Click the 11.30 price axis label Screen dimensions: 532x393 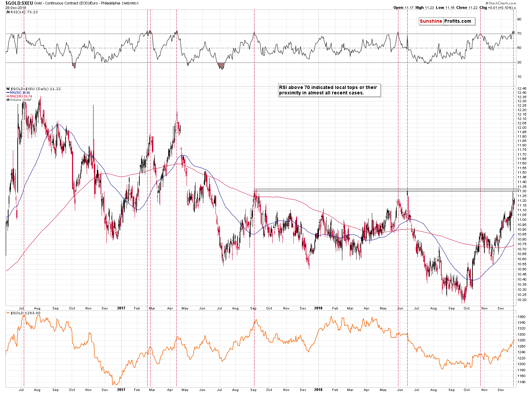tap(522, 191)
